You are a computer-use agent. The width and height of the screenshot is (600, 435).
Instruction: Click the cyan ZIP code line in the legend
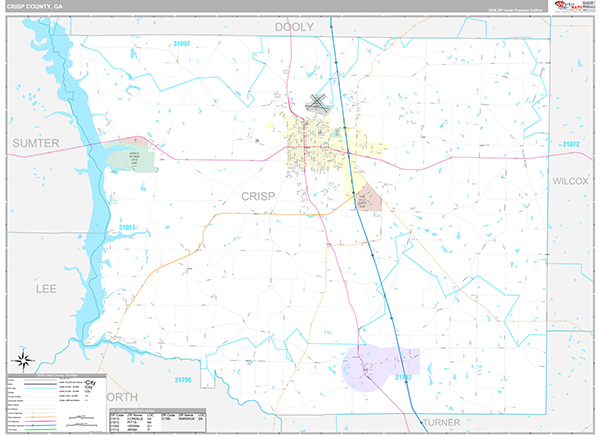point(40,388)
